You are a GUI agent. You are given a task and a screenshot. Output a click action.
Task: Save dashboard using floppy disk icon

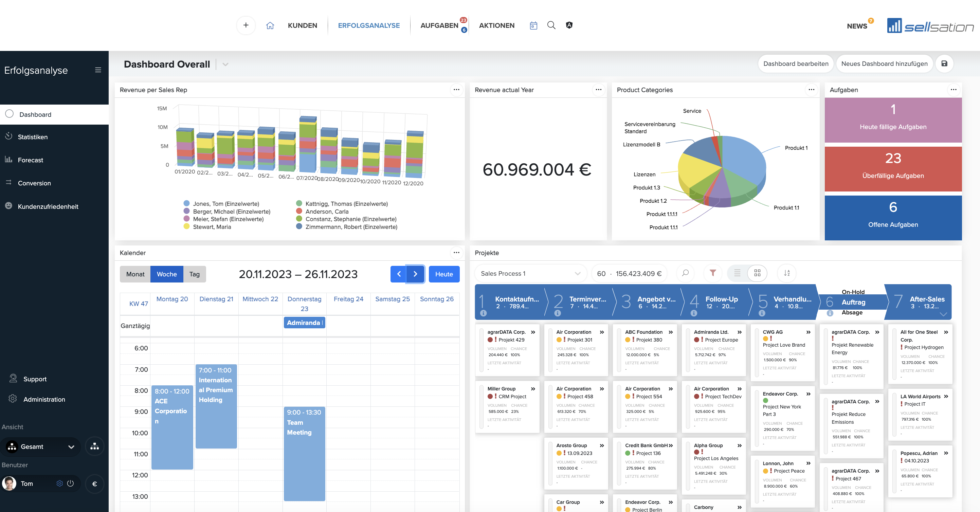[944, 63]
